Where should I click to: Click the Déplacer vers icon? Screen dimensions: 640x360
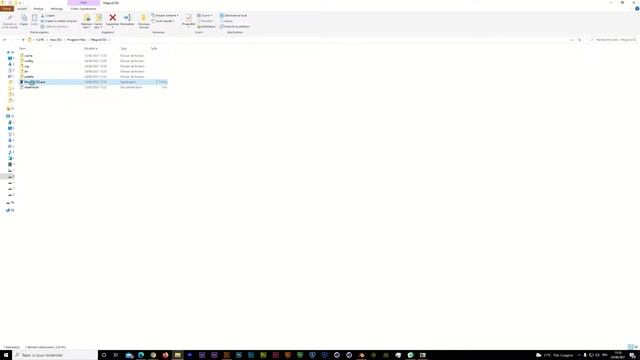[x=87, y=18]
